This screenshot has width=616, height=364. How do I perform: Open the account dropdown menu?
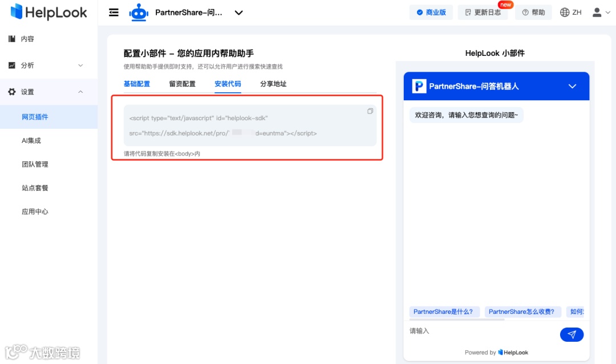[599, 11]
